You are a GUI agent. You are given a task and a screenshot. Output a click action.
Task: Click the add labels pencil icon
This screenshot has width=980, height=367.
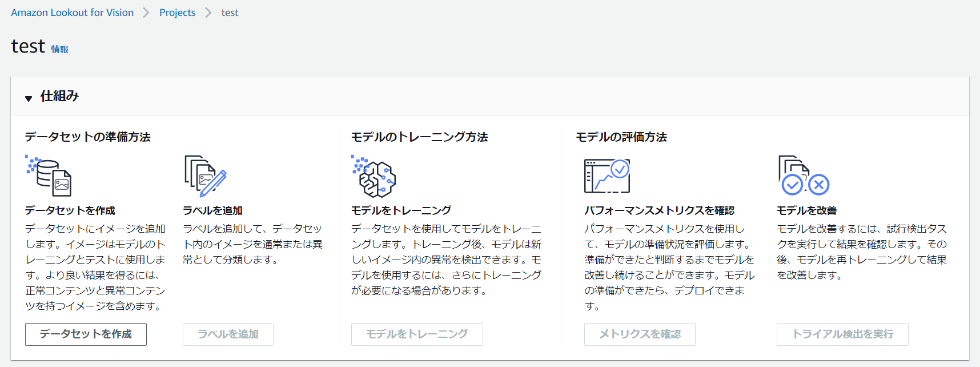point(206,176)
